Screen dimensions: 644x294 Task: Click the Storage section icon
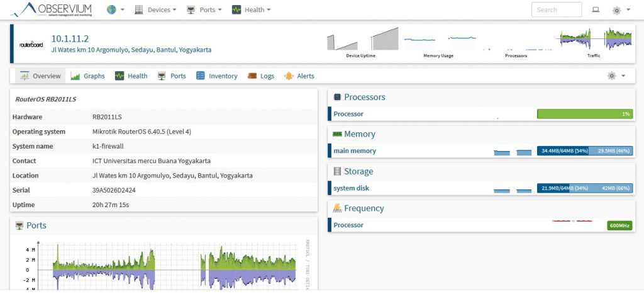click(x=337, y=171)
